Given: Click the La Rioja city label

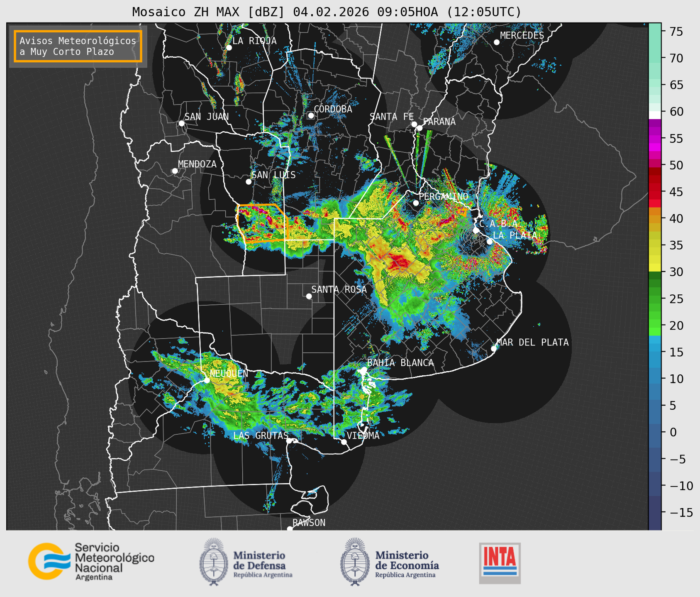Looking at the screenshot, I should (254, 41).
